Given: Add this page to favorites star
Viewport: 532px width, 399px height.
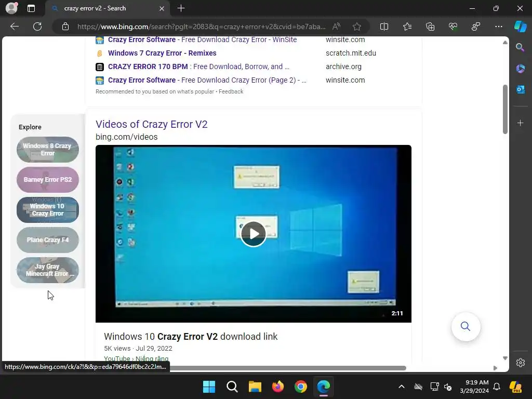Looking at the screenshot, I should point(356,26).
